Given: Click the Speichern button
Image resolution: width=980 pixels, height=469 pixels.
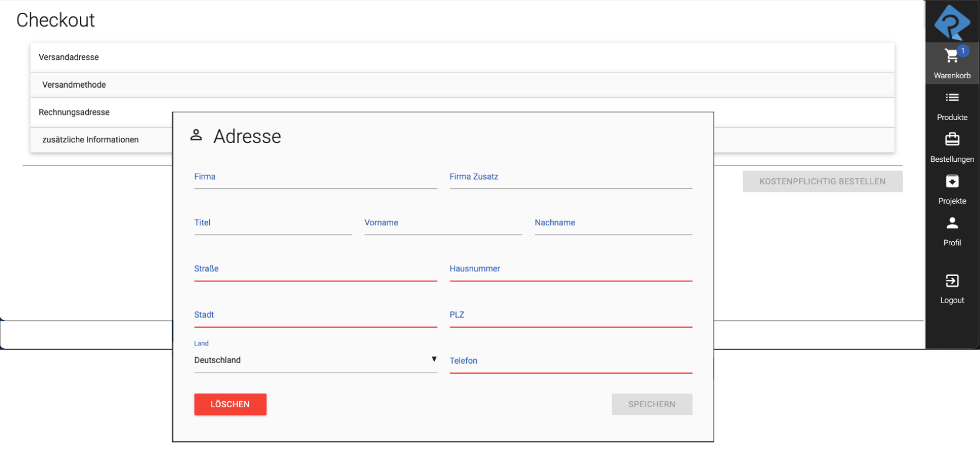Looking at the screenshot, I should (651, 404).
